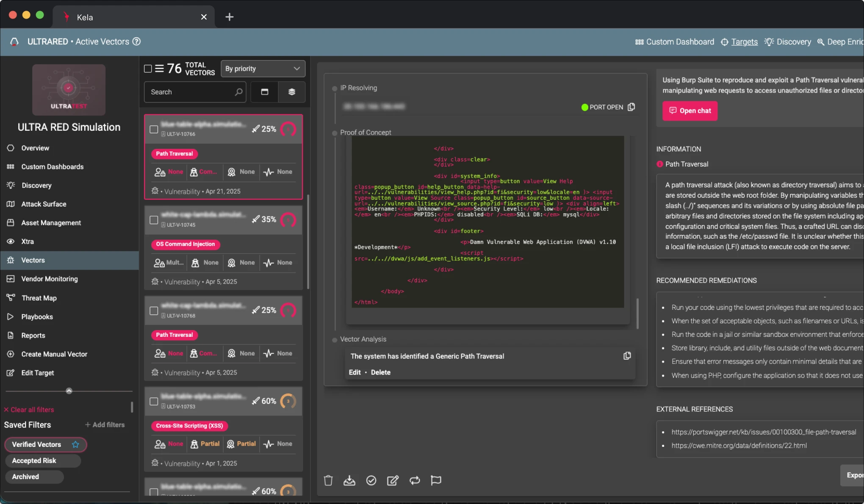
Task: Click the Discovery lightbulb icon in header
Action: coord(769,42)
